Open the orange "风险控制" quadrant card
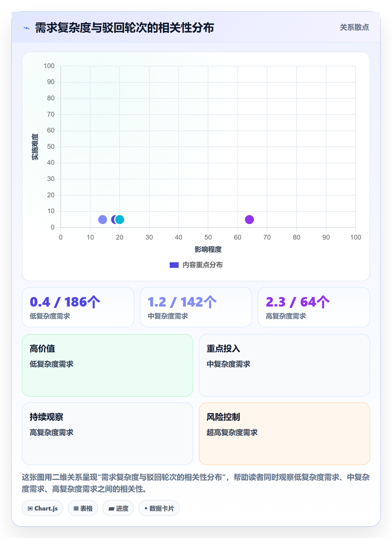 point(284,433)
